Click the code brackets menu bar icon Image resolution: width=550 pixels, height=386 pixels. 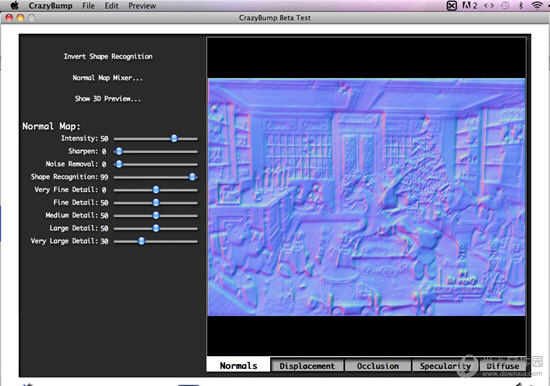[489, 5]
